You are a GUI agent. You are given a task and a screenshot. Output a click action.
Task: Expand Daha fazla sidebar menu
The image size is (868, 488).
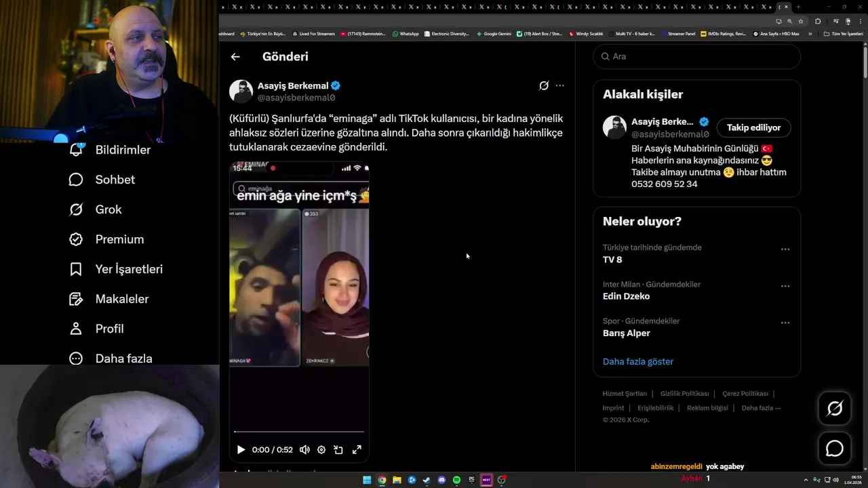pos(111,359)
